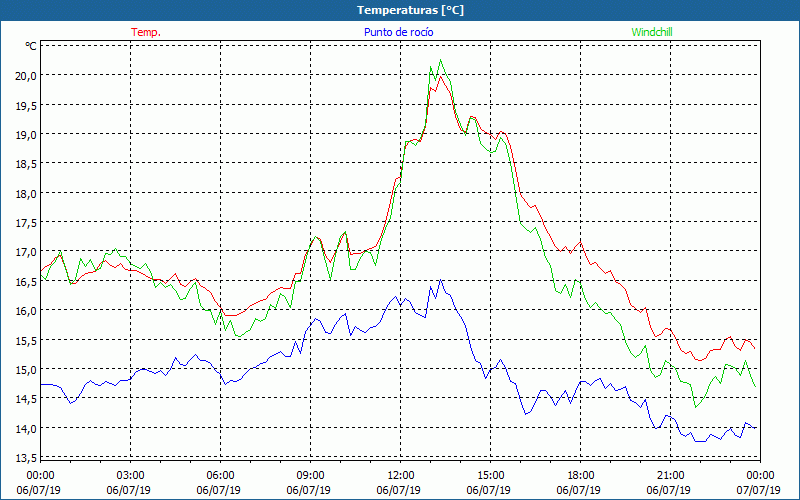Image resolution: width=800 pixels, height=500 pixels.
Task: Select the red 'Temp.' legend label
Action: (x=146, y=32)
